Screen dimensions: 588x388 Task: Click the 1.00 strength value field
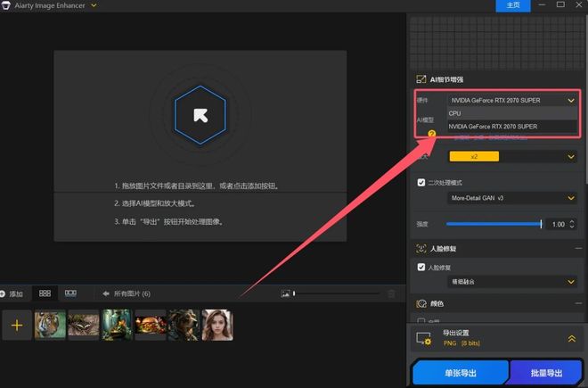click(x=558, y=224)
